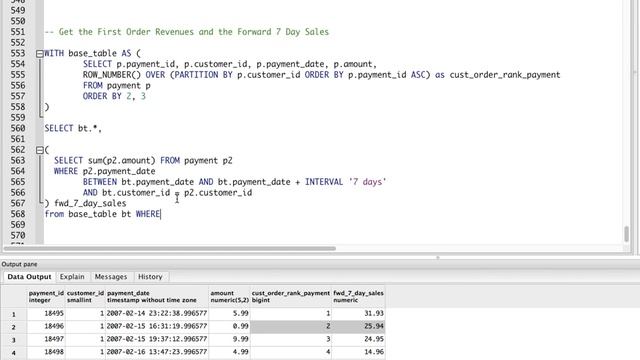Click the date cell 2007-02-14 23:22:38.996577
This screenshot has height=360, width=640.
pyautogui.click(x=157, y=313)
